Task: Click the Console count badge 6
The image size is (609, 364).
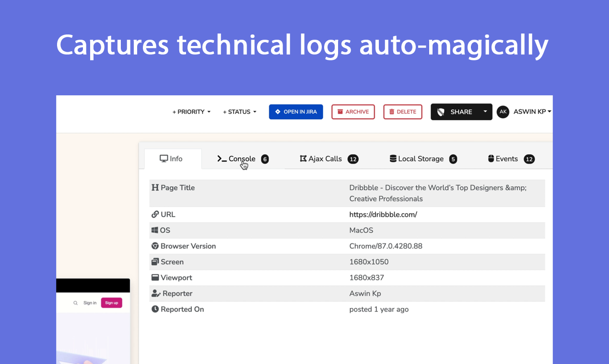Action: [x=265, y=159]
